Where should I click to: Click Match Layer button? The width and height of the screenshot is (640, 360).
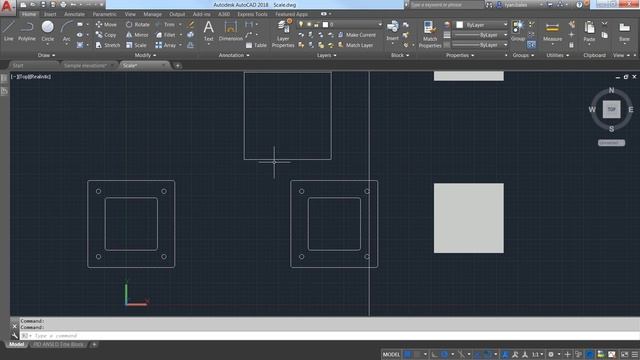click(356, 45)
